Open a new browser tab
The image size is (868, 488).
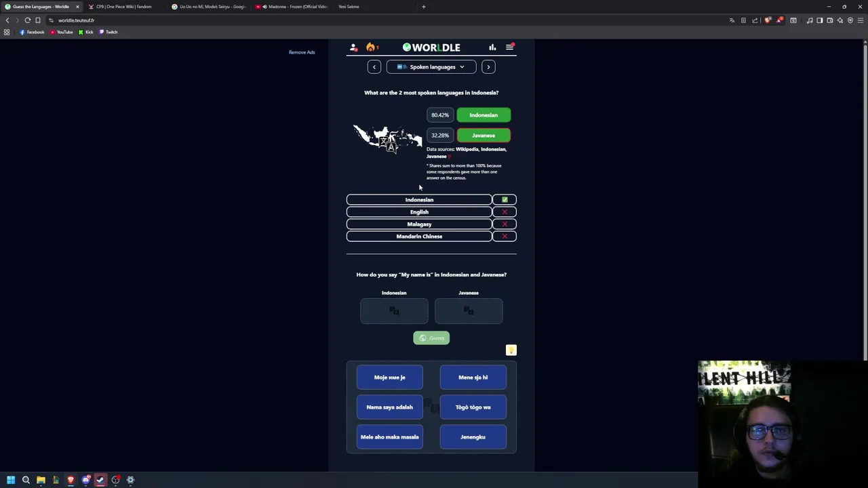pyautogui.click(x=424, y=7)
